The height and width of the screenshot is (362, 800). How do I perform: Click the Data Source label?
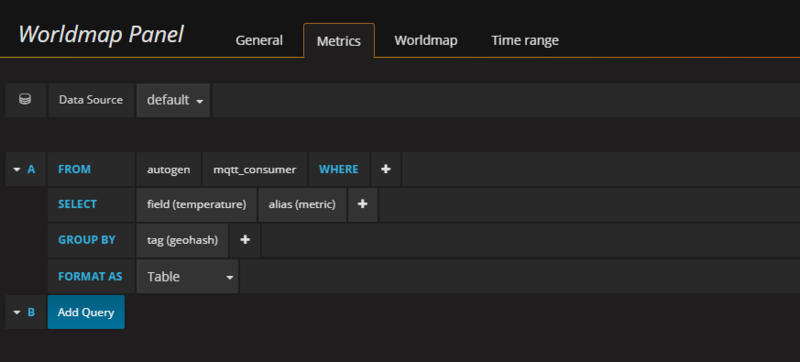click(x=91, y=100)
